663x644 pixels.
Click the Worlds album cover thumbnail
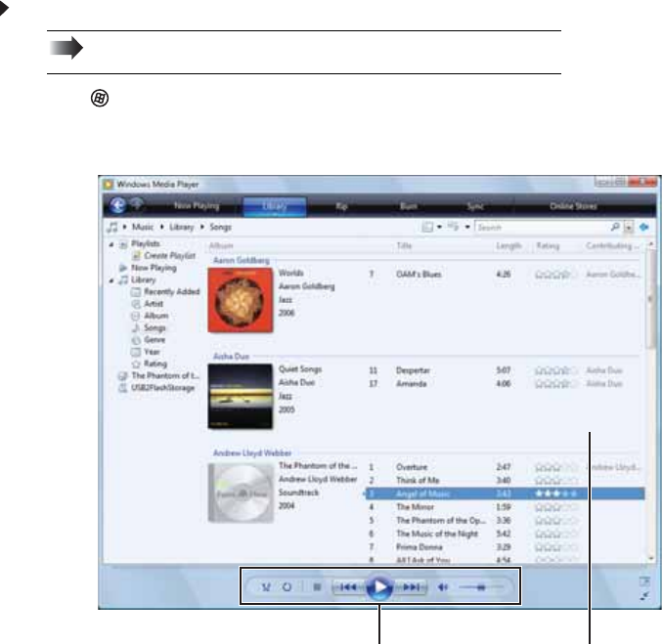(241, 300)
